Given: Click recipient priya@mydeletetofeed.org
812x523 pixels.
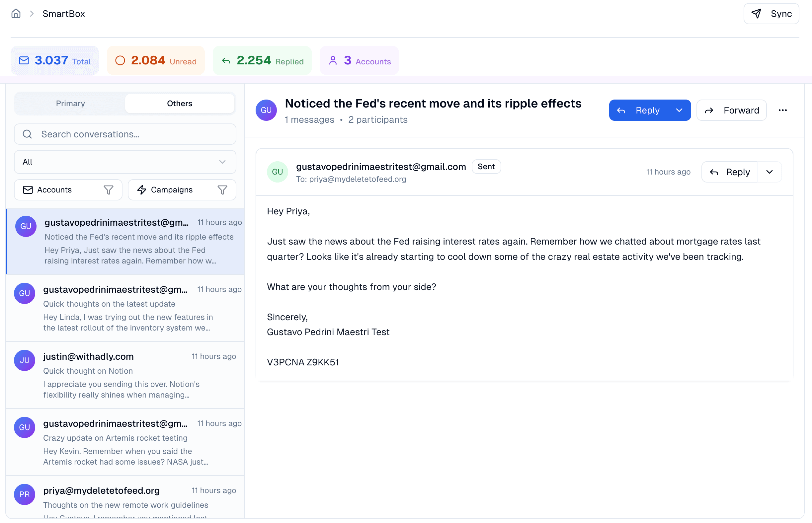Looking at the screenshot, I should [358, 179].
